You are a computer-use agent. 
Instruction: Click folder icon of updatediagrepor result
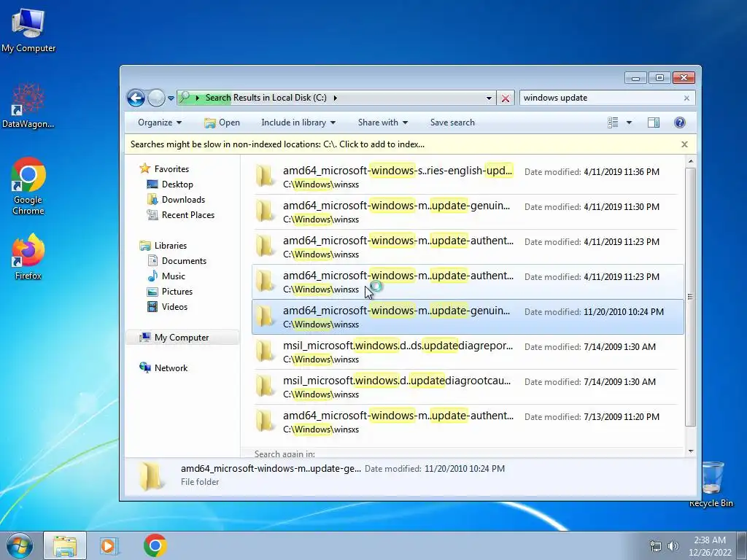pyautogui.click(x=264, y=352)
